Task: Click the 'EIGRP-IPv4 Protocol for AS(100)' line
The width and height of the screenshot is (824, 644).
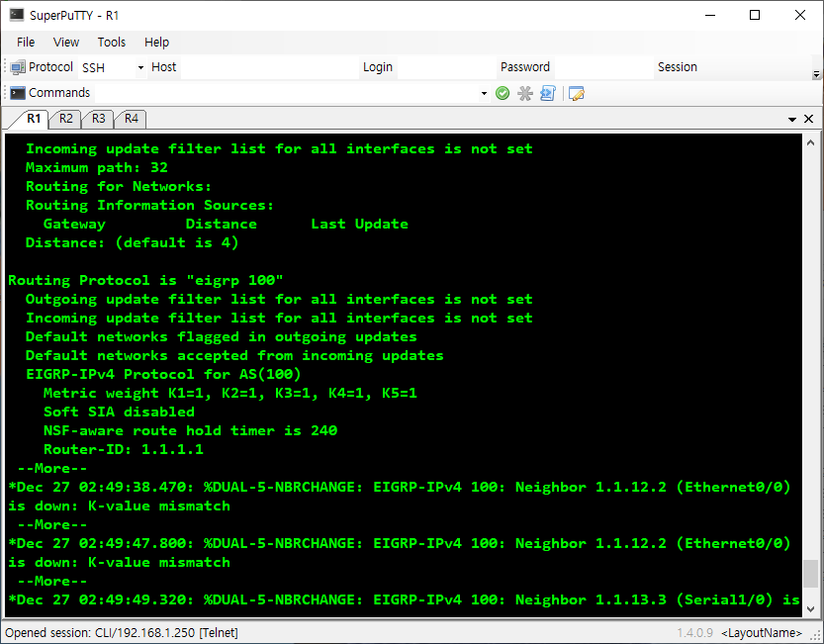Action: click(163, 374)
